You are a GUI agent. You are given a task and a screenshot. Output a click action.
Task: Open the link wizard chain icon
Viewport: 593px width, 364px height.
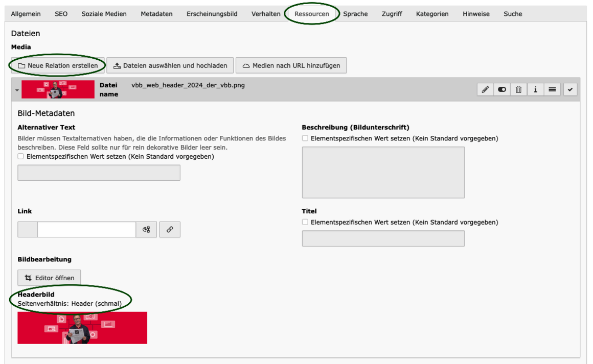[x=170, y=229]
